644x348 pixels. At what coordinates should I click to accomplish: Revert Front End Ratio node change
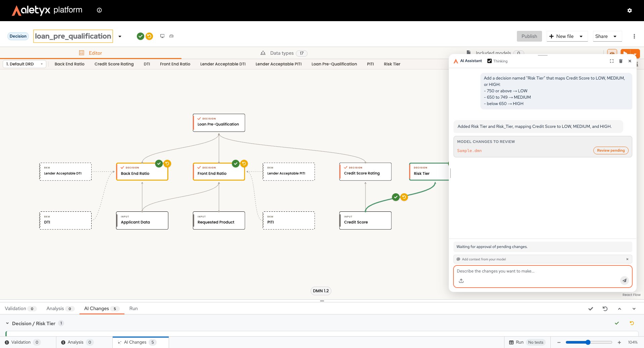point(244,164)
